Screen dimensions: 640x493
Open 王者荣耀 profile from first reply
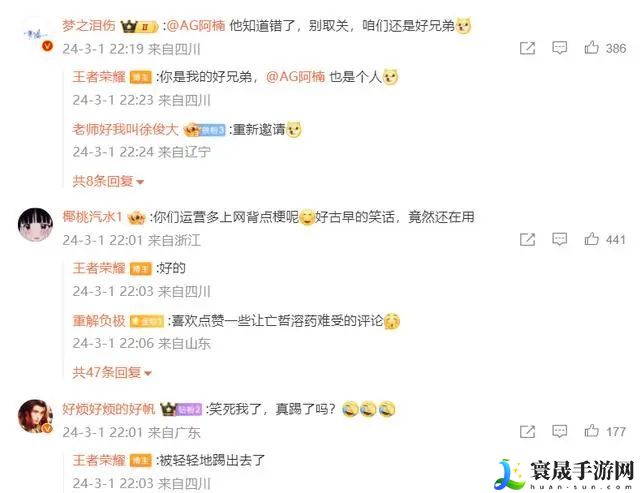point(99,77)
